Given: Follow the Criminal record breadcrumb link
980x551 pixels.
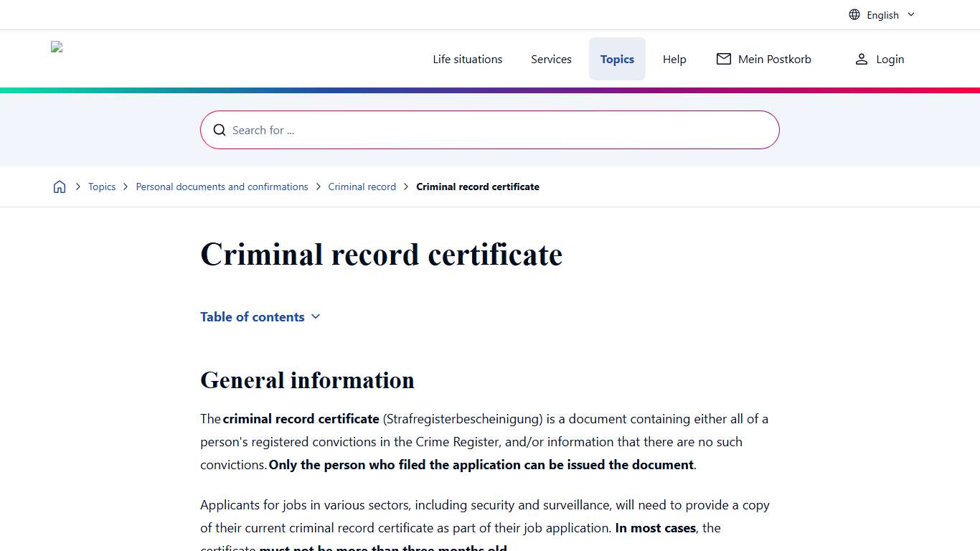Looking at the screenshot, I should pyautogui.click(x=362, y=187).
